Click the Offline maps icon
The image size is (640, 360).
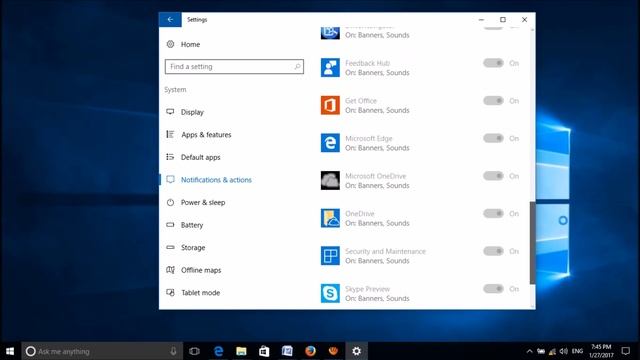(x=170, y=270)
